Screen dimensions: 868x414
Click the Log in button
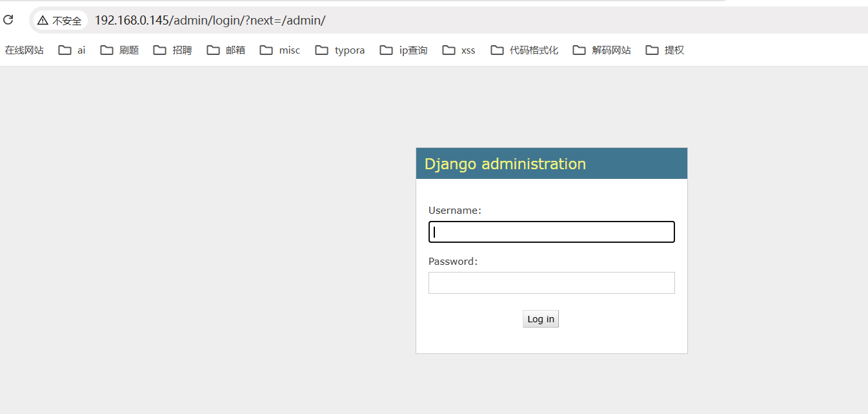click(541, 319)
